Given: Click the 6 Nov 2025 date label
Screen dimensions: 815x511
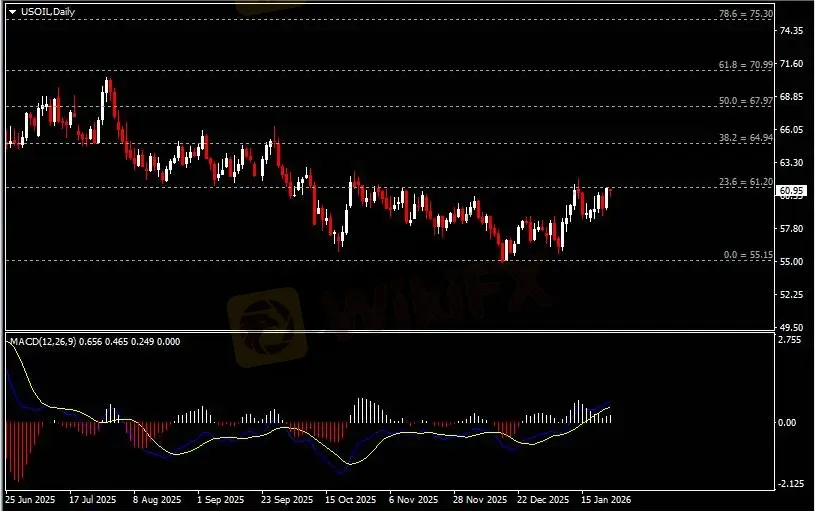Looking at the screenshot, I should pyautogui.click(x=414, y=500).
